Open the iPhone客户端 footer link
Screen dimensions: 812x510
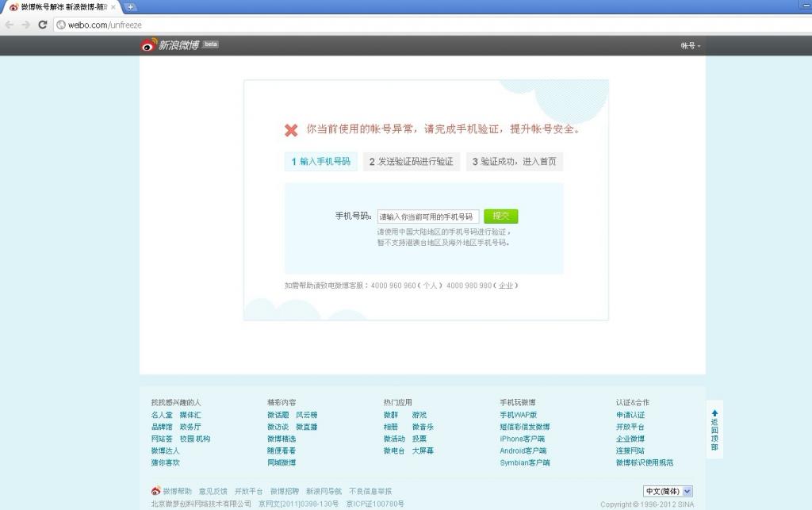522,439
